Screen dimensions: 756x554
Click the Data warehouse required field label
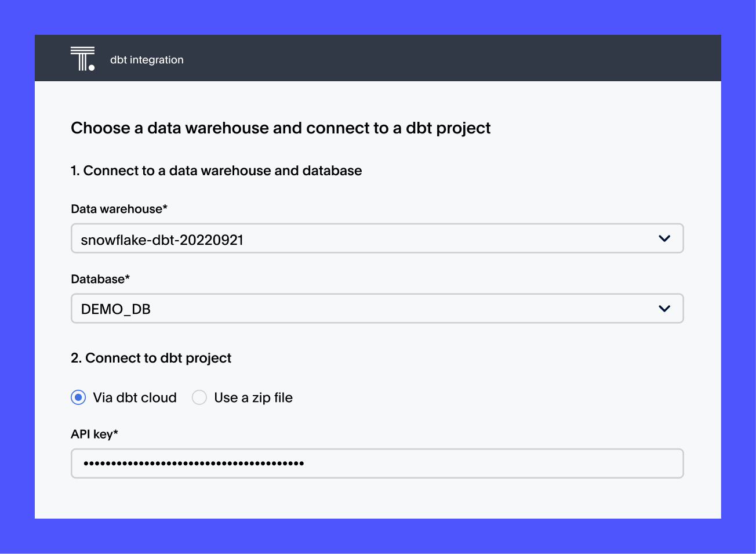pos(119,208)
